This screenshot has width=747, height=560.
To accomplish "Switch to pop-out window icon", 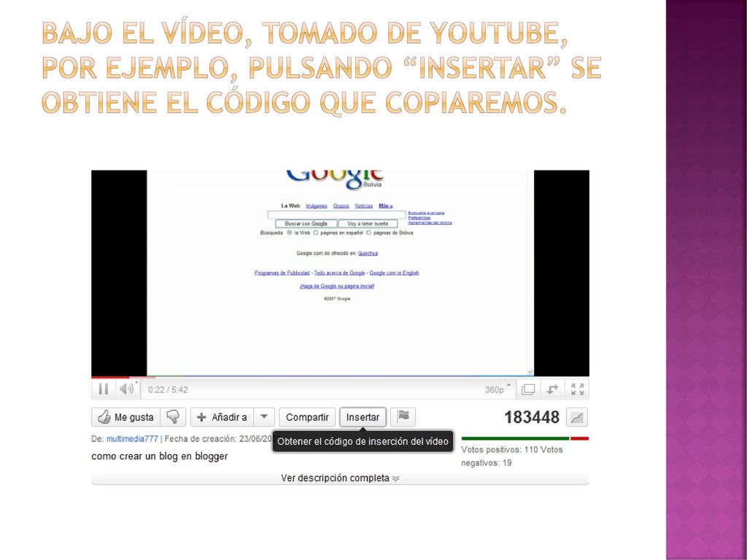I will pos(528,389).
